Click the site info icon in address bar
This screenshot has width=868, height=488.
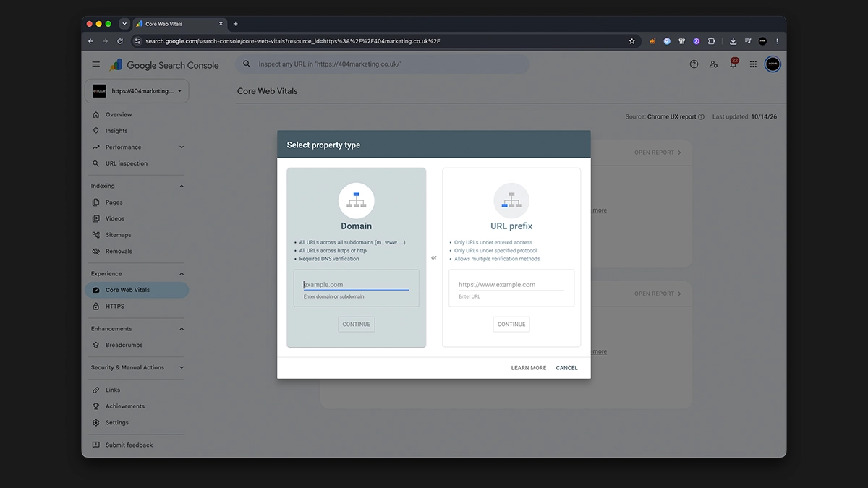tap(137, 41)
